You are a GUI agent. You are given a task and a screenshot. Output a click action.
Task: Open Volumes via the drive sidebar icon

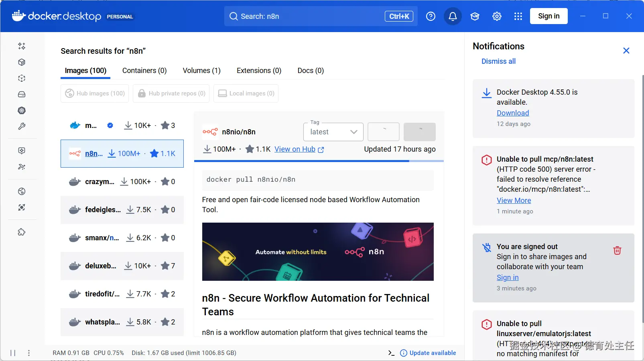pos(22,94)
